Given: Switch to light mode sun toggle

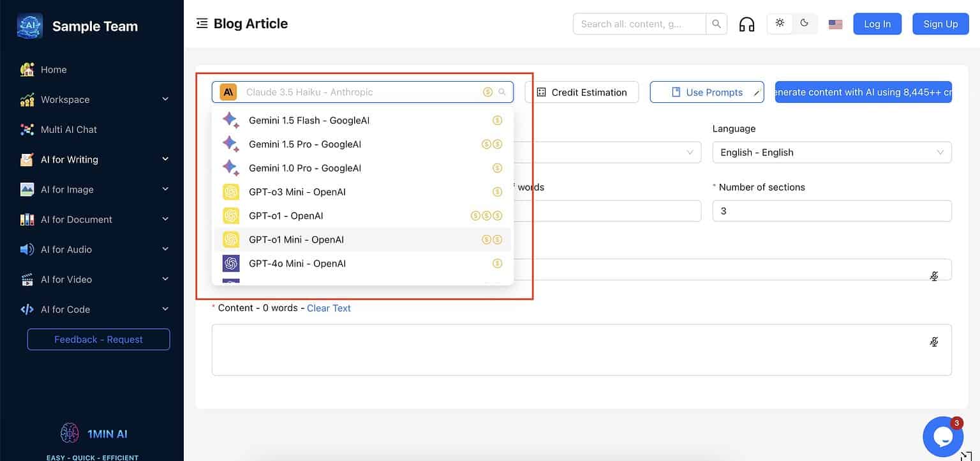Looking at the screenshot, I should coord(780,23).
